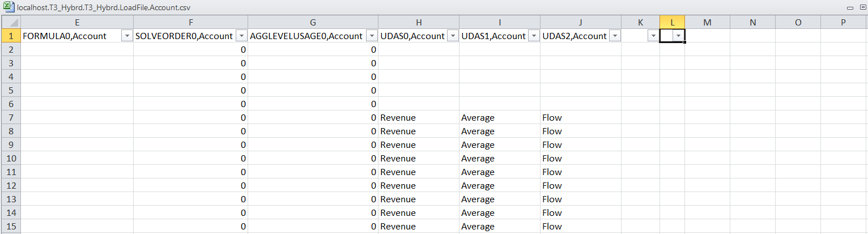Select column F by its header
The height and width of the screenshot is (234, 868).
click(190, 22)
